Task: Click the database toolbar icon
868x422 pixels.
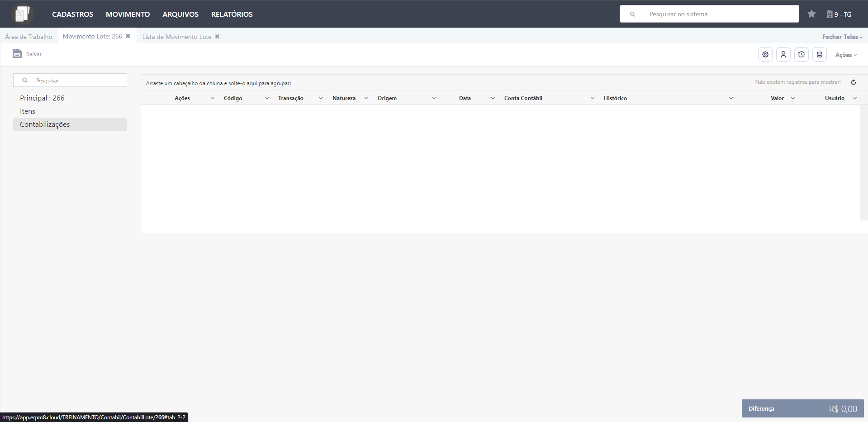Action: [x=820, y=54]
